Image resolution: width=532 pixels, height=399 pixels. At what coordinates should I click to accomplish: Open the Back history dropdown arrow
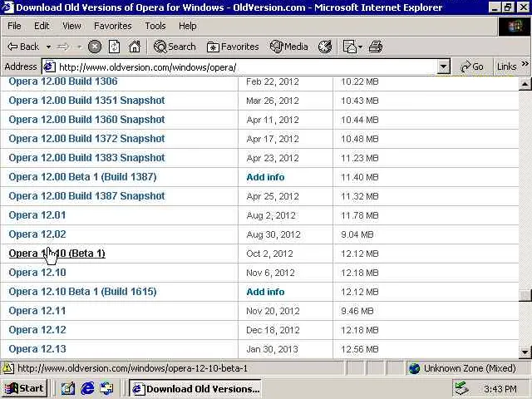point(48,47)
